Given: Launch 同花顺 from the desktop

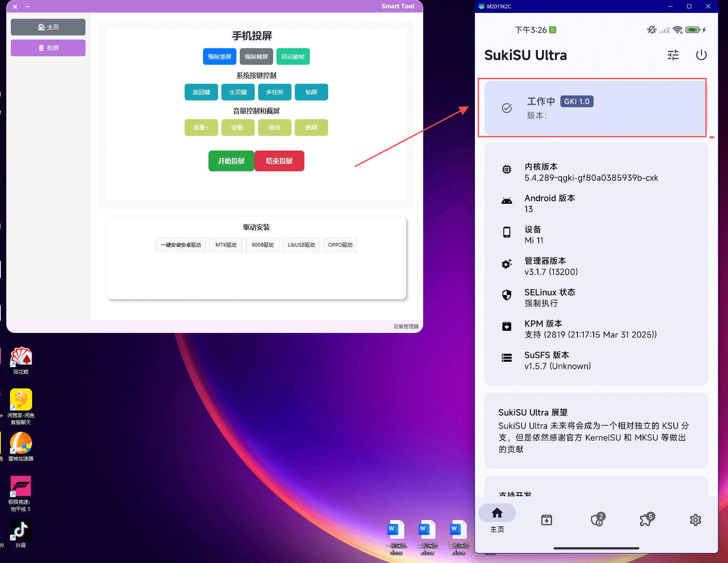Looking at the screenshot, I should 20,356.
